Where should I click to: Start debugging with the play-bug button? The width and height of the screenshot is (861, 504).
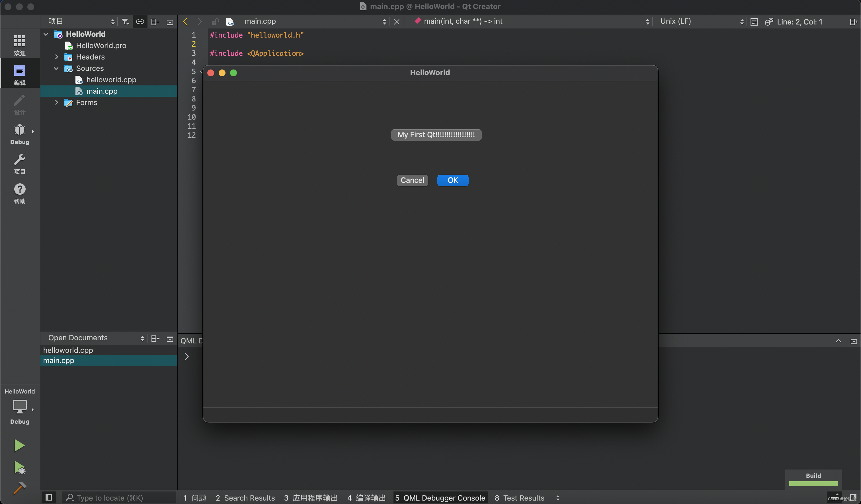pyautogui.click(x=19, y=468)
